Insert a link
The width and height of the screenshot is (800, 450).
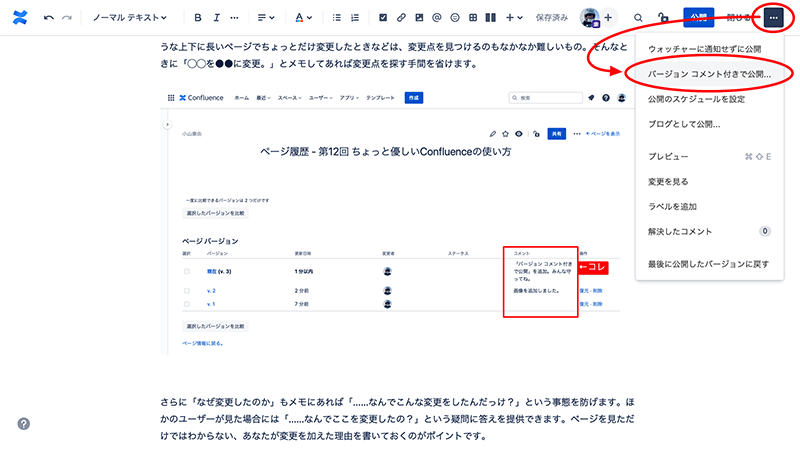pyautogui.click(x=401, y=18)
